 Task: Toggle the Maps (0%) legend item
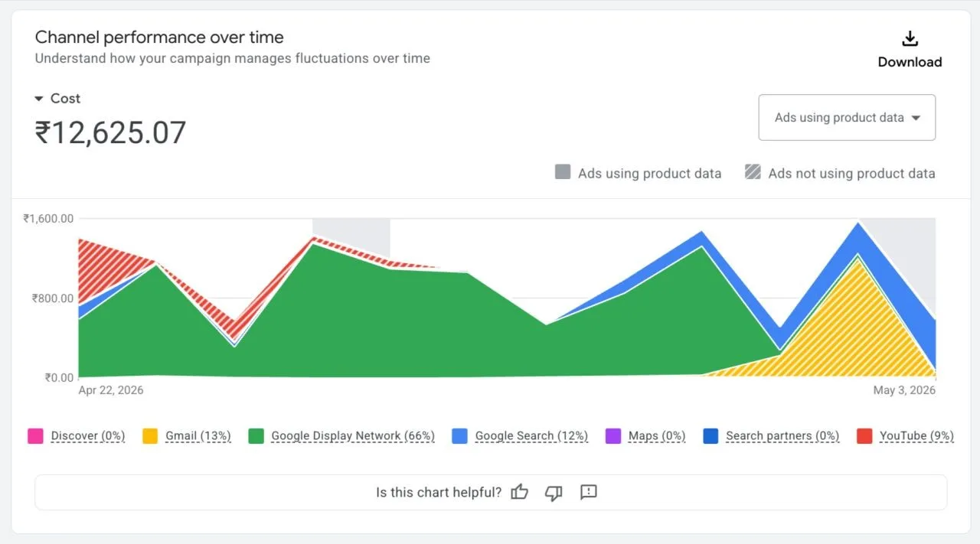(646, 436)
